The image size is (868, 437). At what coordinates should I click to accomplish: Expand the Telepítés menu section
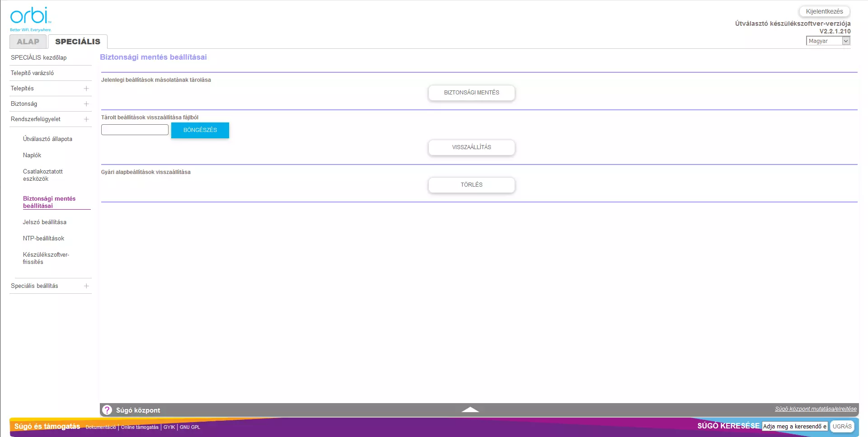coord(86,89)
